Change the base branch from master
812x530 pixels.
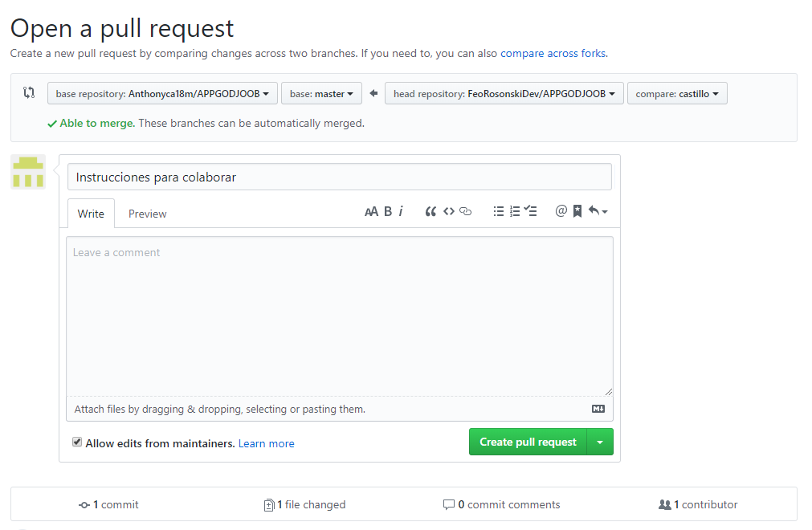pyautogui.click(x=321, y=92)
